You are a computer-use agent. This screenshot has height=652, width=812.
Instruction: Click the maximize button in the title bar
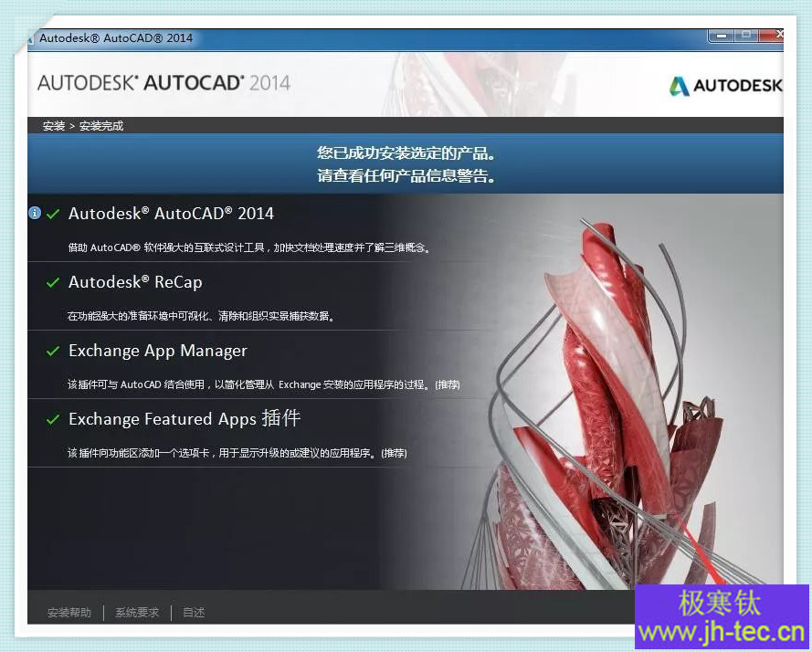746,36
